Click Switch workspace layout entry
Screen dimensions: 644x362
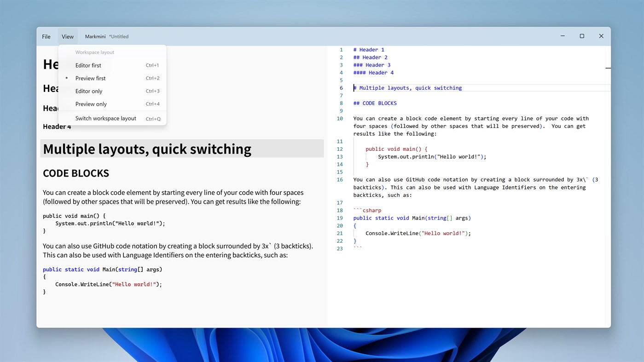coord(112,118)
